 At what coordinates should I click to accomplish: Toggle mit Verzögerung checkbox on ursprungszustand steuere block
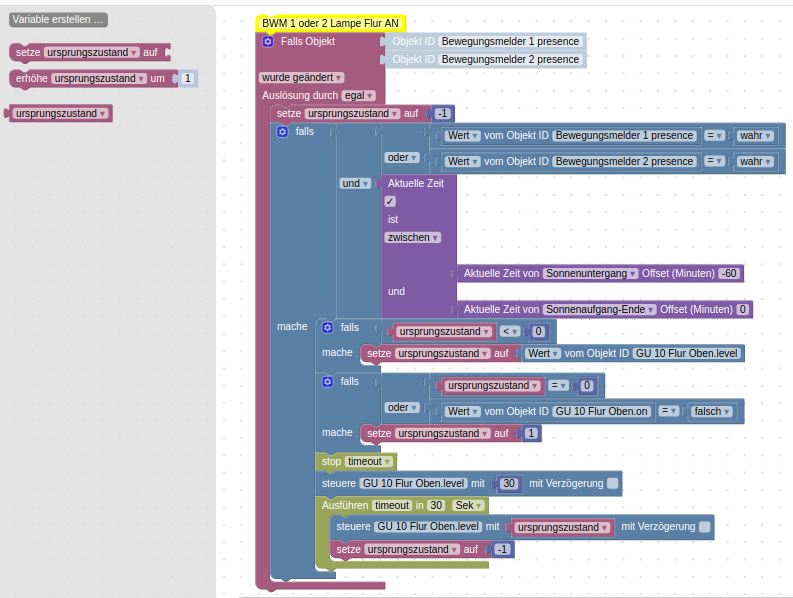point(704,527)
